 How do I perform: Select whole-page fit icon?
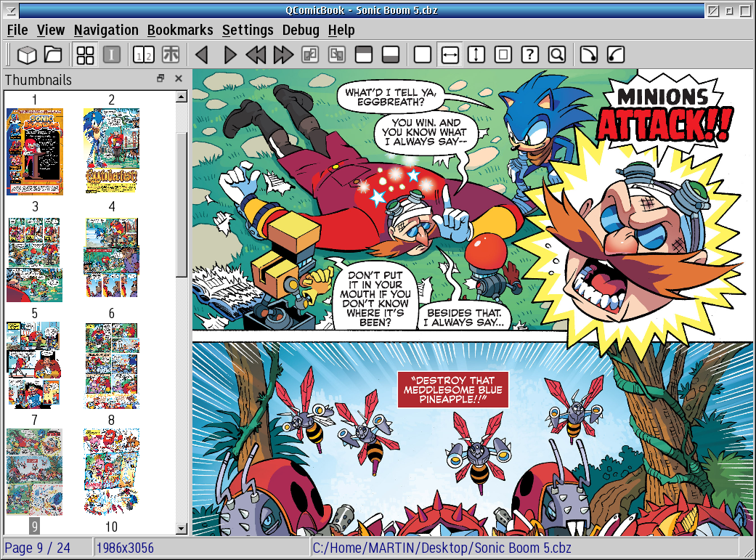click(503, 54)
